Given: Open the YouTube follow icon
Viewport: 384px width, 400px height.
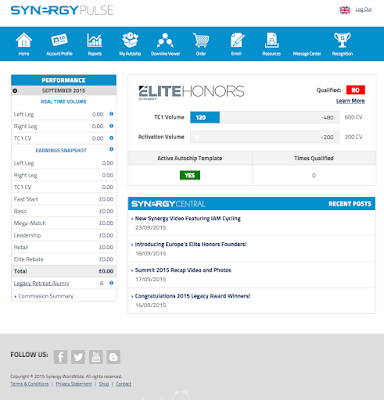Looking at the screenshot, I should (96, 357).
